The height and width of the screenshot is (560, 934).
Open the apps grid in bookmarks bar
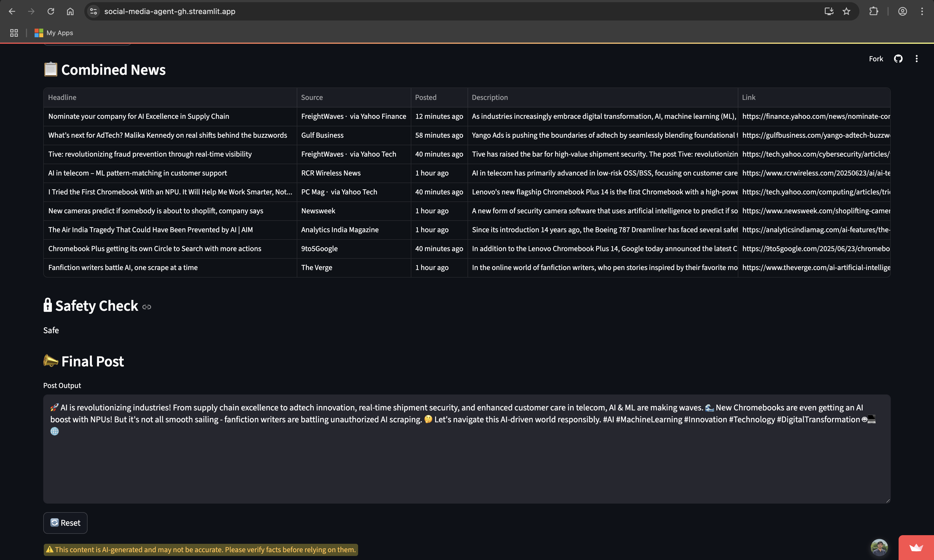pyautogui.click(x=14, y=33)
